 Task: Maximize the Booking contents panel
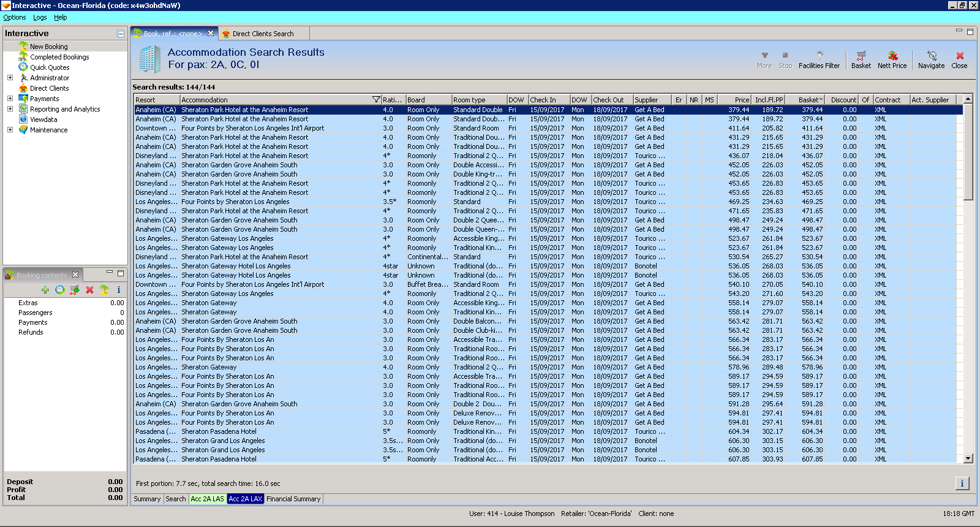click(x=121, y=273)
